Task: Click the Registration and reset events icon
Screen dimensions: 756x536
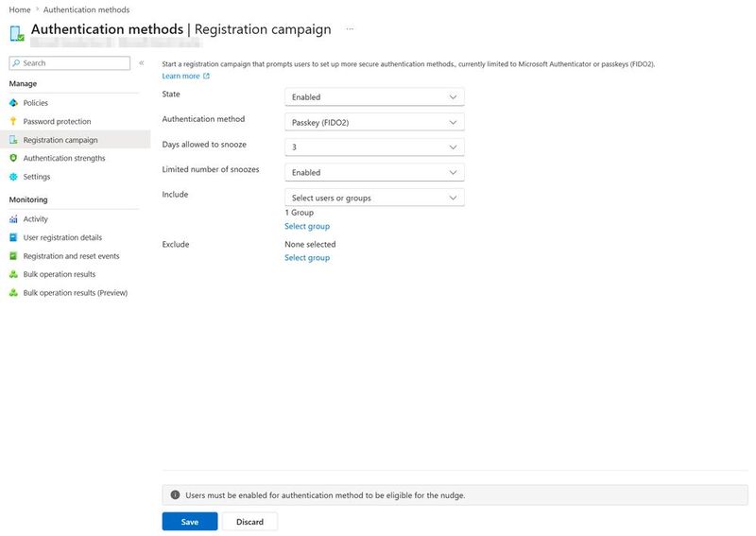Action: tap(13, 255)
